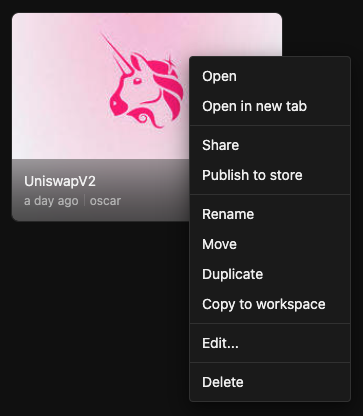Choose Rename from the menu
This screenshot has height=416, width=363.
pos(270,214)
